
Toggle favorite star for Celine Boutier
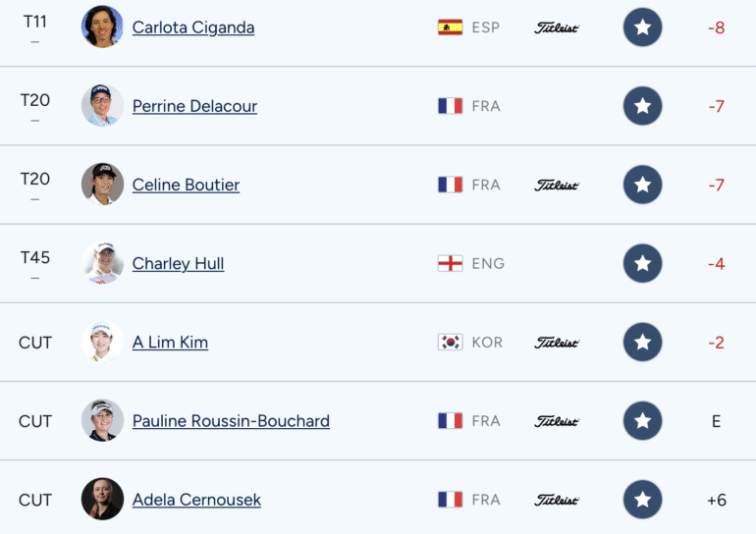(642, 185)
